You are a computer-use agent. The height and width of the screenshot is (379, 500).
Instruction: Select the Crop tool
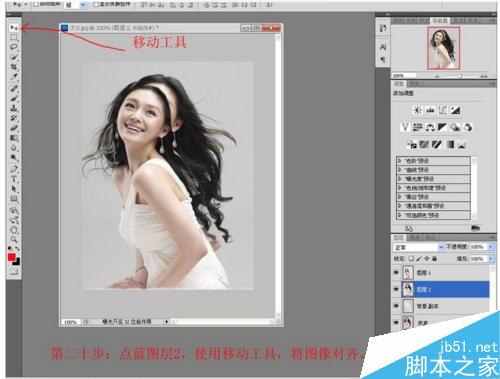click(14, 67)
